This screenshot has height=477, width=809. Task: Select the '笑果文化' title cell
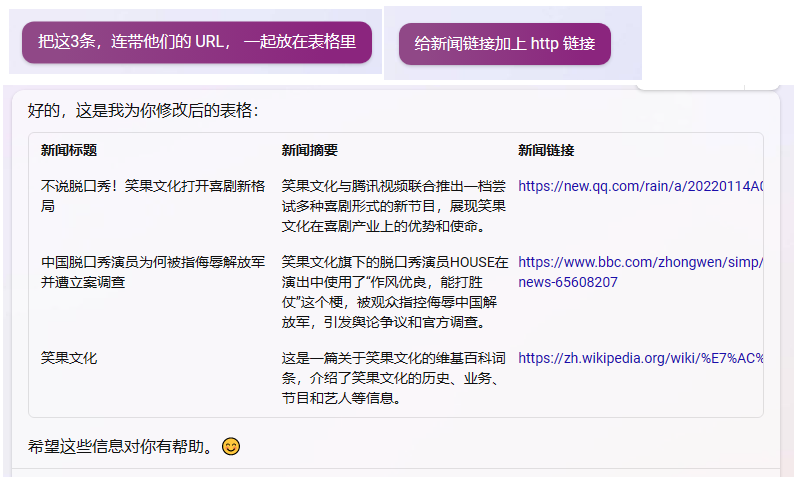(69, 358)
